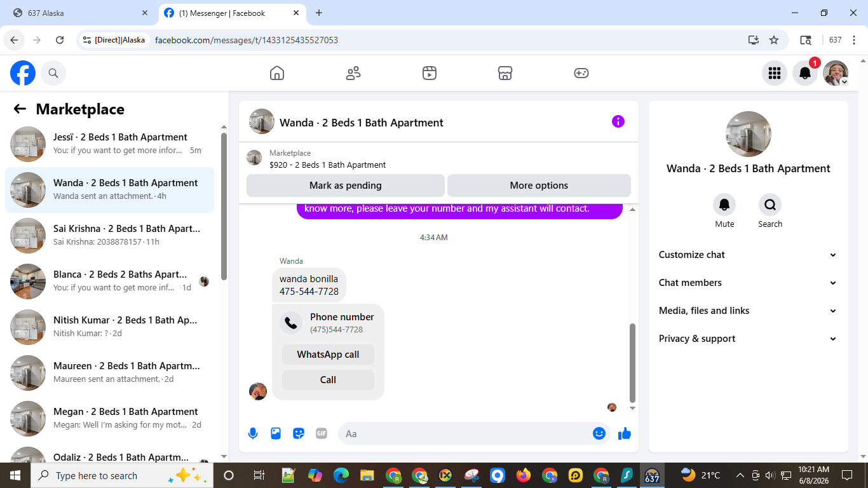
Task: Bookmark this page star icon
Action: [x=774, y=40]
